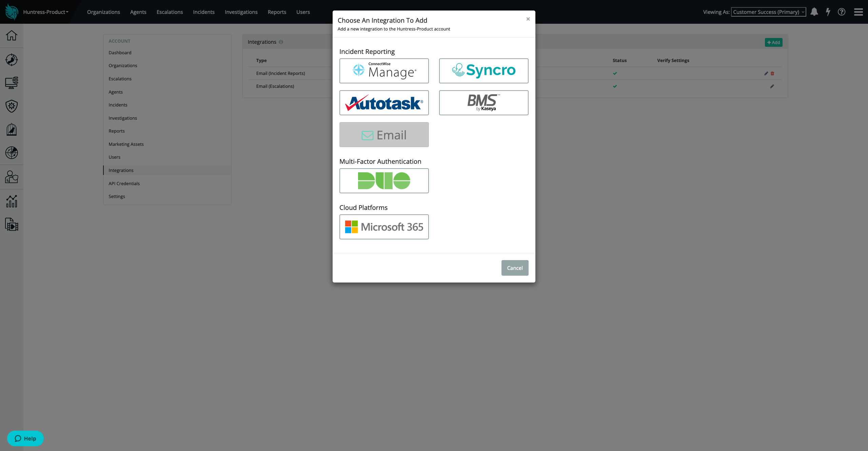Viewport: 868px width, 451px height.
Task: Click the Email (Incident Reports) row text
Action: pos(281,73)
